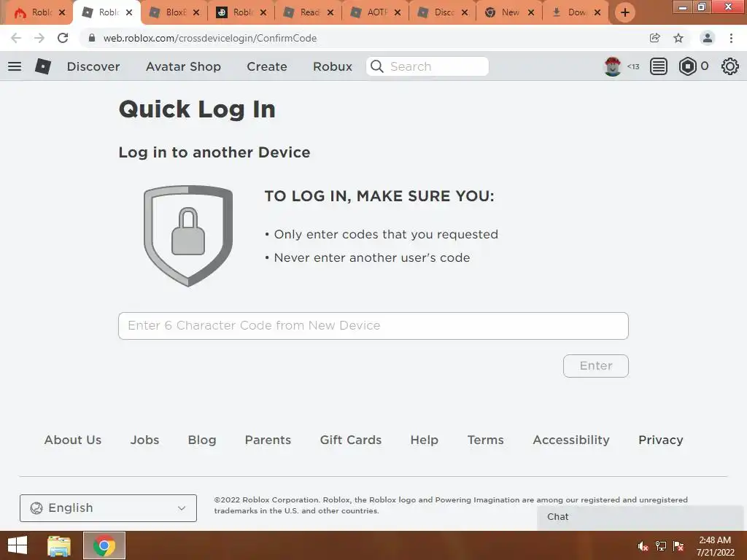
Task: Focus the Roblox search box
Action: click(427, 66)
